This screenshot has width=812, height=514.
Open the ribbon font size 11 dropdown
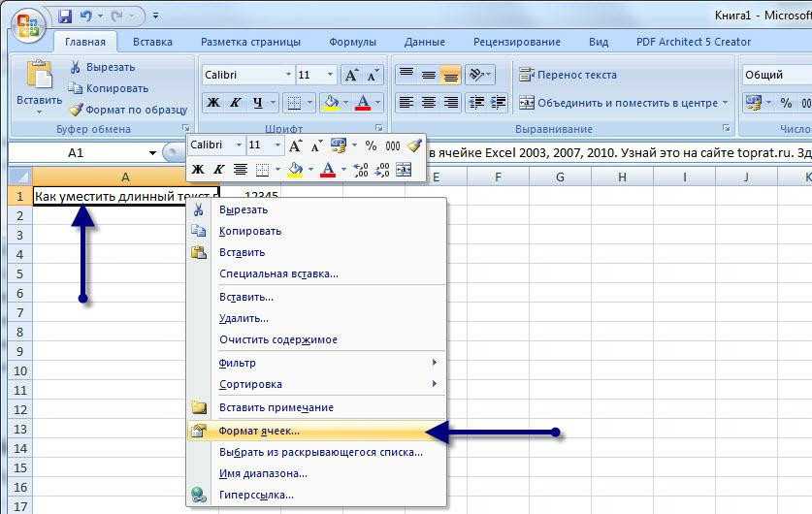click(x=330, y=75)
